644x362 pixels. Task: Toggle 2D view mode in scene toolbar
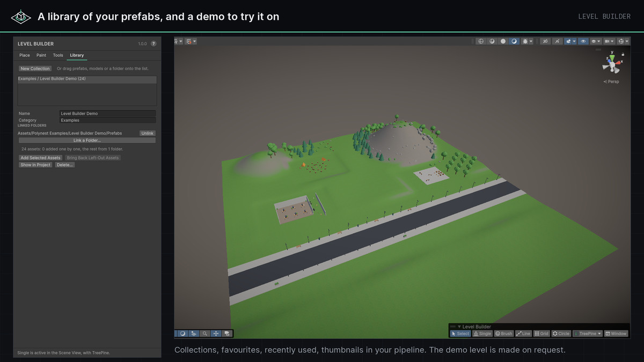545,41
